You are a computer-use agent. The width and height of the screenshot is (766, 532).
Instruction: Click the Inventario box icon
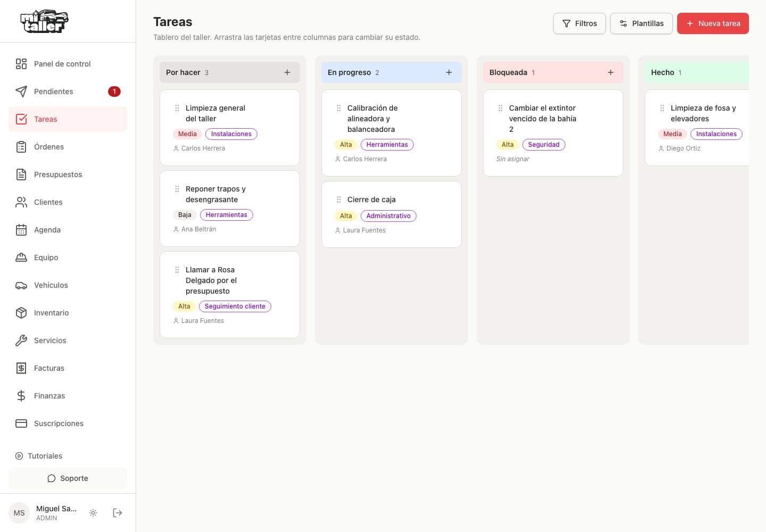coord(21,313)
